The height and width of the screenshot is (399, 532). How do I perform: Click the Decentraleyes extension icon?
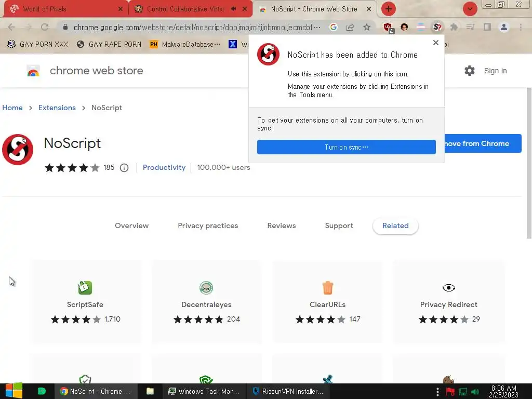pyautogui.click(x=206, y=288)
